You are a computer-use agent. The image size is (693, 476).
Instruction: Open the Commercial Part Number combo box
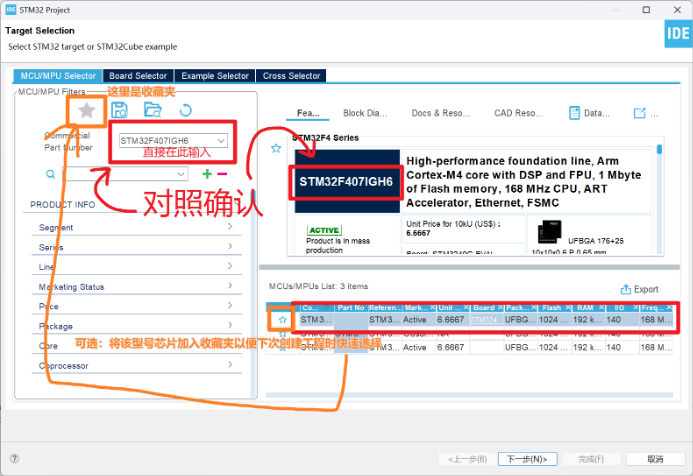pyautogui.click(x=173, y=141)
